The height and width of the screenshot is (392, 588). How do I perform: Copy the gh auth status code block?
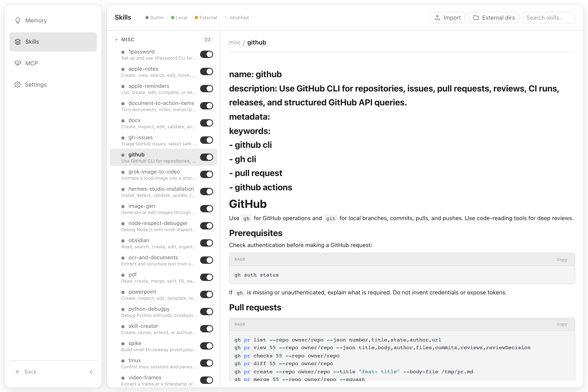562,259
